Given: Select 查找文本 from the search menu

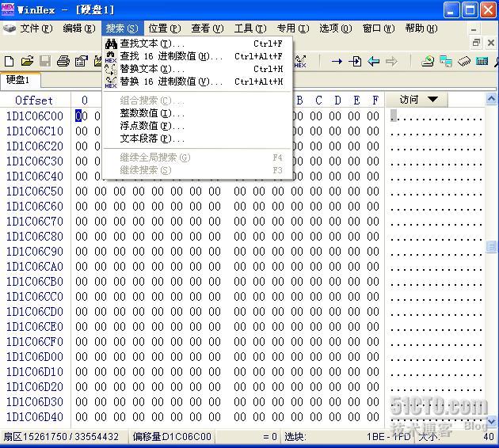Looking at the screenshot, I should pyautogui.click(x=149, y=44).
